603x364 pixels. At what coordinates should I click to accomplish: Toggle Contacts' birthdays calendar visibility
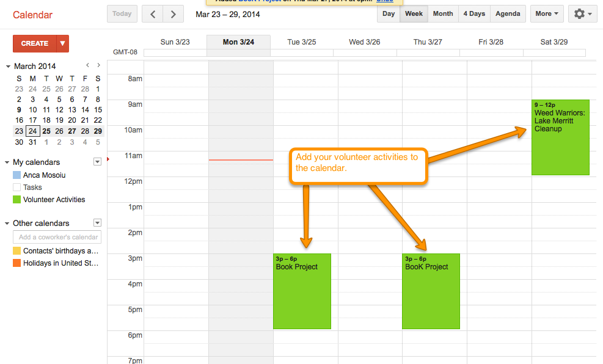pyautogui.click(x=16, y=251)
